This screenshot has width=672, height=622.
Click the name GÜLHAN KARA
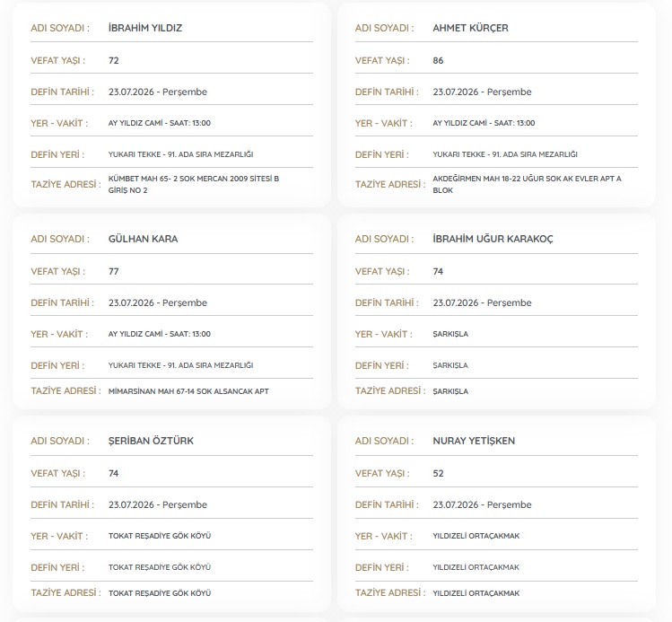tap(143, 239)
